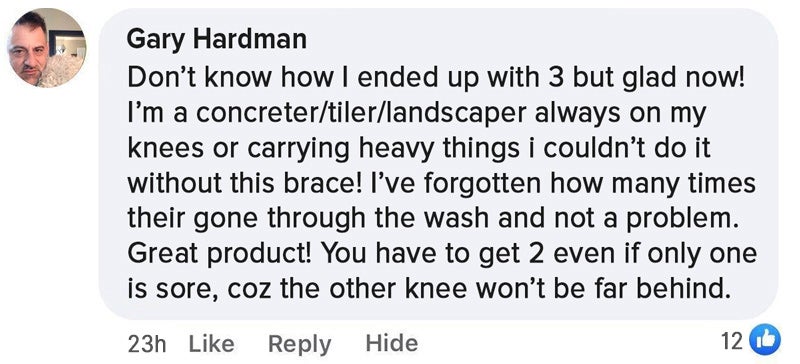Click the word "concreter/tiler/landscaper" in comment
This screenshot has width=800, height=364.
click(362, 113)
